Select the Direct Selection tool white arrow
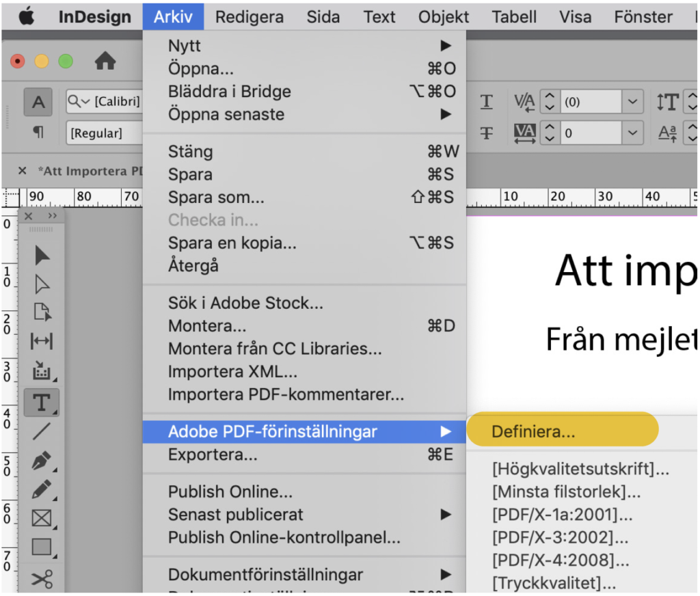Screen dimensions: 700x596 (x=42, y=284)
